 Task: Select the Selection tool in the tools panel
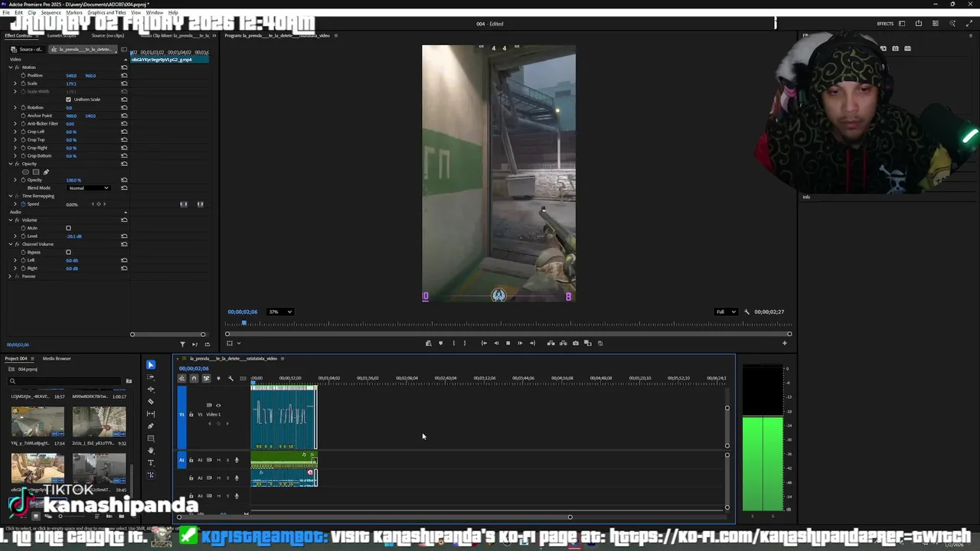[151, 365]
